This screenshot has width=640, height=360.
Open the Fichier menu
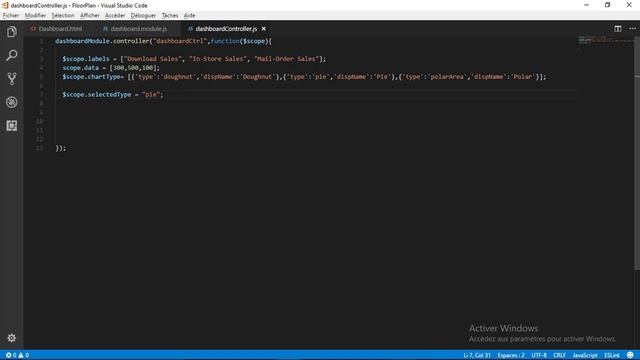pos(11,16)
